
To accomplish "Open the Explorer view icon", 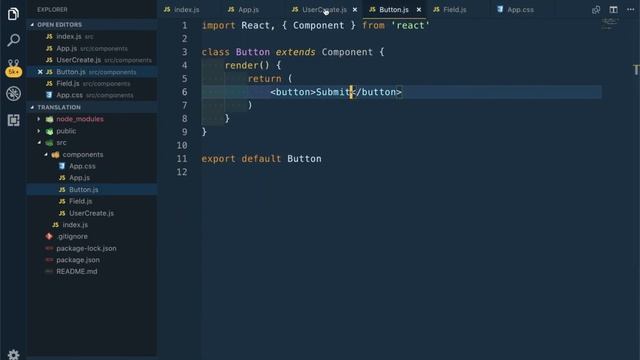I will coord(13,14).
